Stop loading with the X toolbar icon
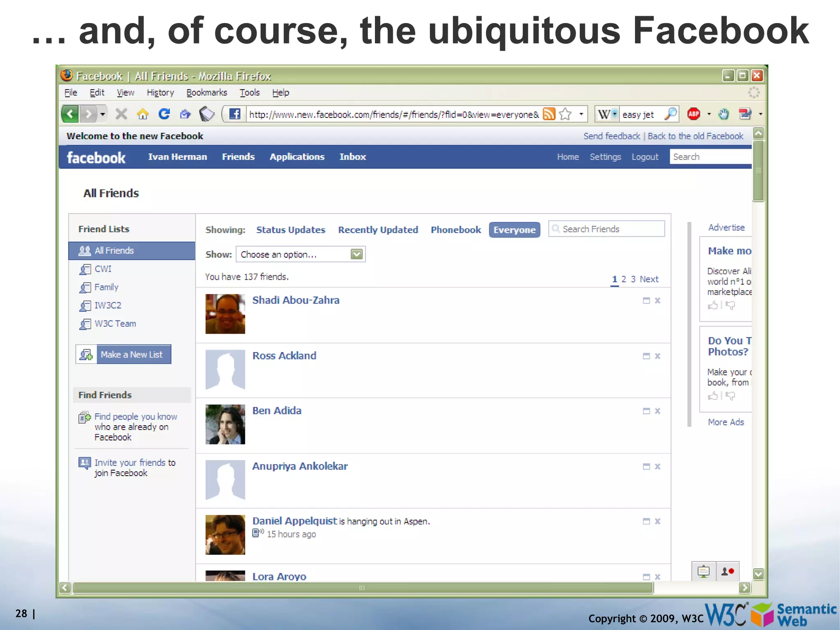Image resolution: width=840 pixels, height=630 pixels. [121, 114]
